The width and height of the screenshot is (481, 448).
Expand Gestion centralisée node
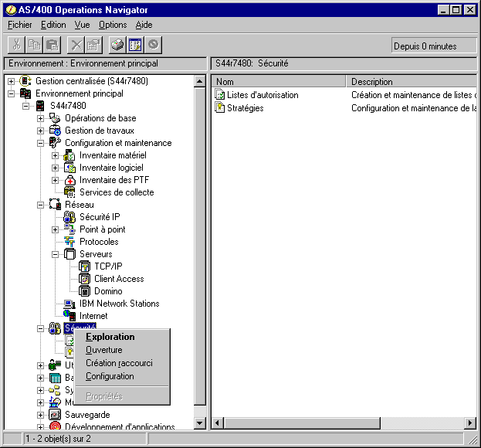11,81
